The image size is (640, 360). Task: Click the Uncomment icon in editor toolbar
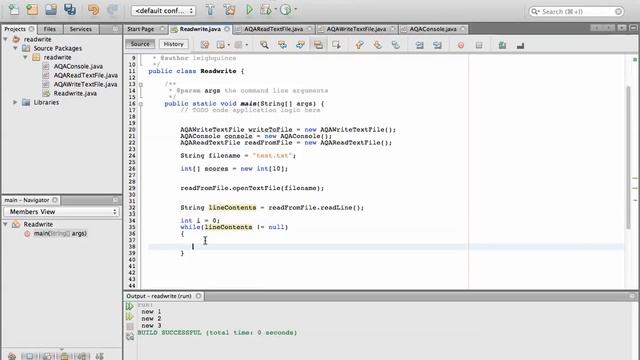click(x=520, y=45)
